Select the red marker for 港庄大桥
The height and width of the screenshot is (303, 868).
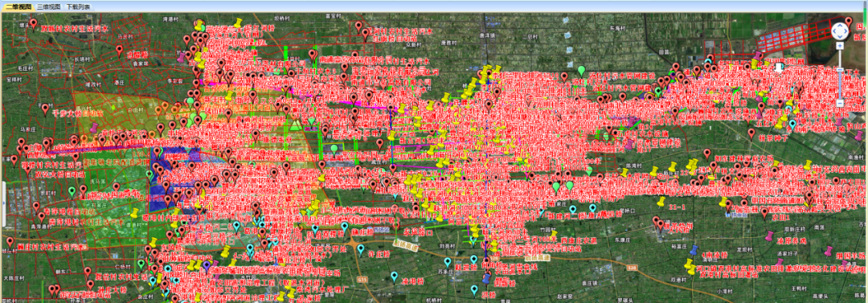(x=90, y=285)
